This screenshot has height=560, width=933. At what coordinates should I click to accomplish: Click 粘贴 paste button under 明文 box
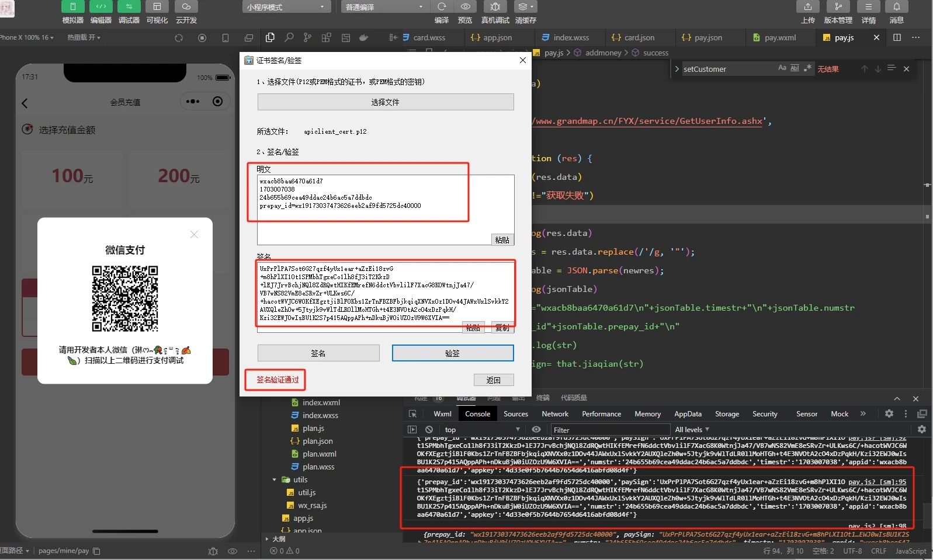point(502,240)
